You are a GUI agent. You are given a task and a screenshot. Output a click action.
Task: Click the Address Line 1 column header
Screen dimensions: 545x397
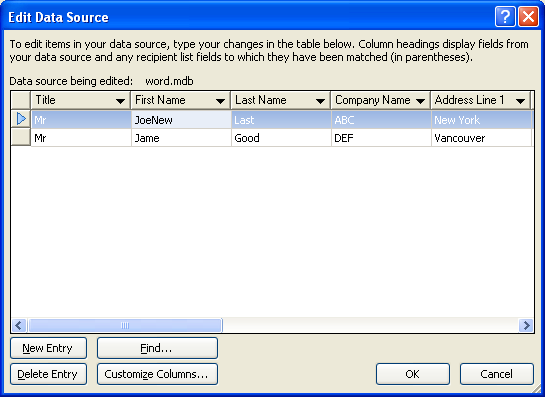[x=481, y=100]
